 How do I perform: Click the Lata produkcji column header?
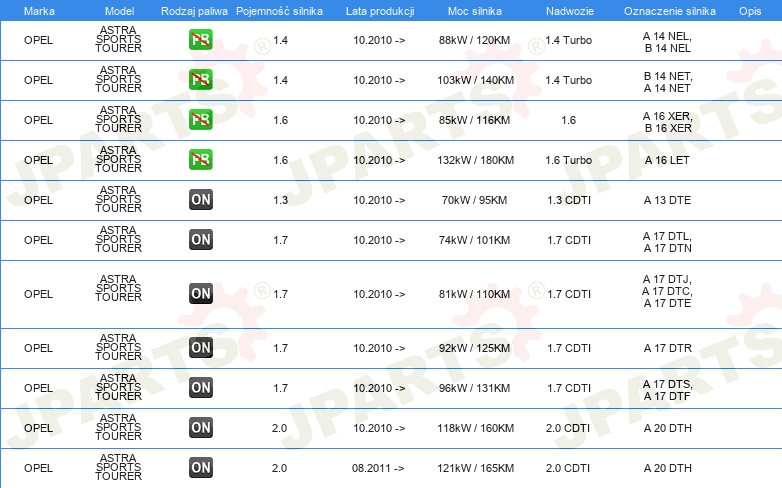(380, 11)
